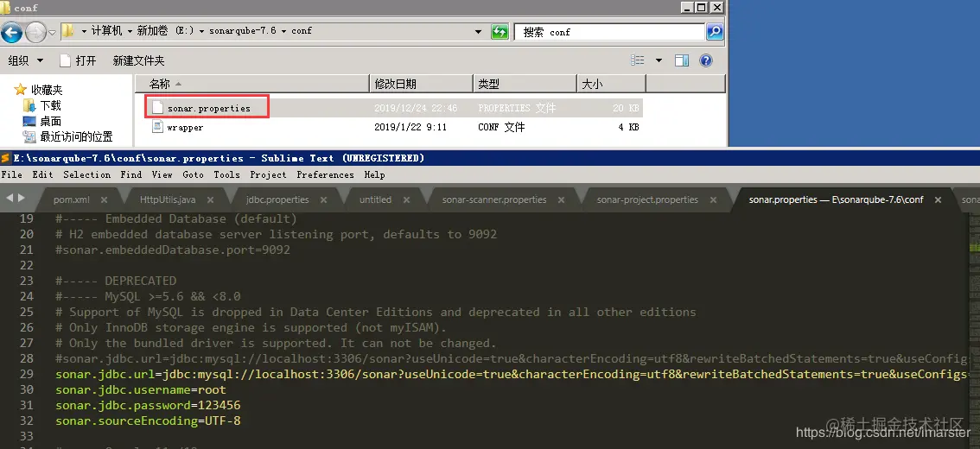Screen dimensions: 980x449
Task: Click the 打开 toolbar button
Action: click(x=79, y=60)
